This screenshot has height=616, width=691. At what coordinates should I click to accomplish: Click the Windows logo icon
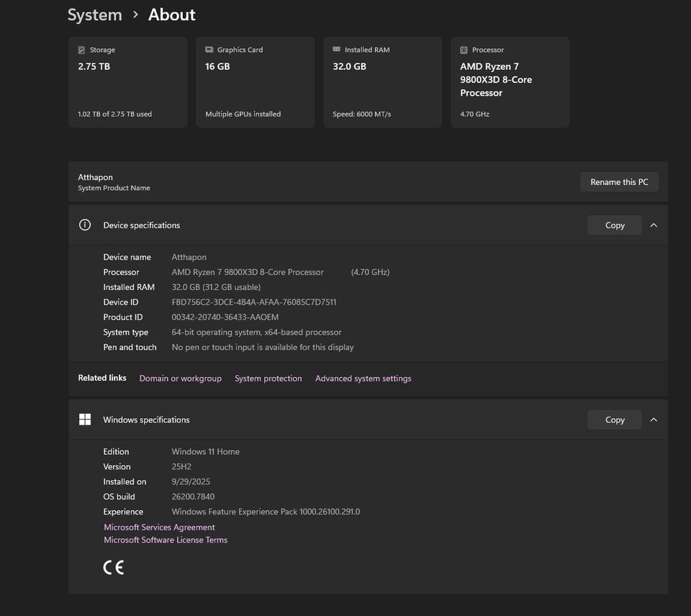[x=85, y=420]
